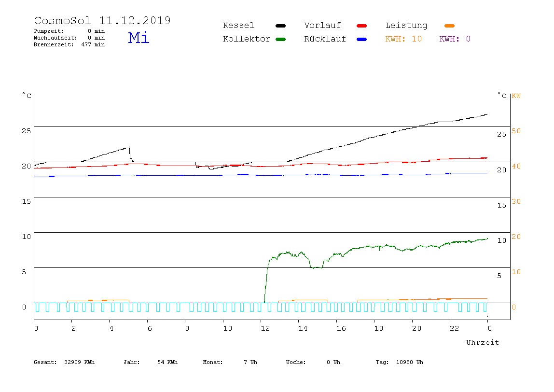The image size is (554, 392).
Task: Click the 'Tag: 10980 Wh' value
Action: pos(399,362)
